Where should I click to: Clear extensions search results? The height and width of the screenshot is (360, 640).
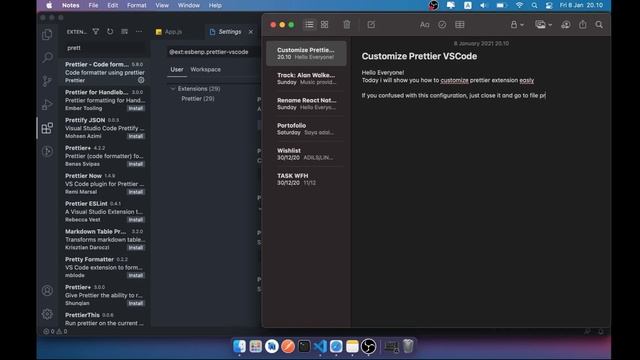pos(124,31)
